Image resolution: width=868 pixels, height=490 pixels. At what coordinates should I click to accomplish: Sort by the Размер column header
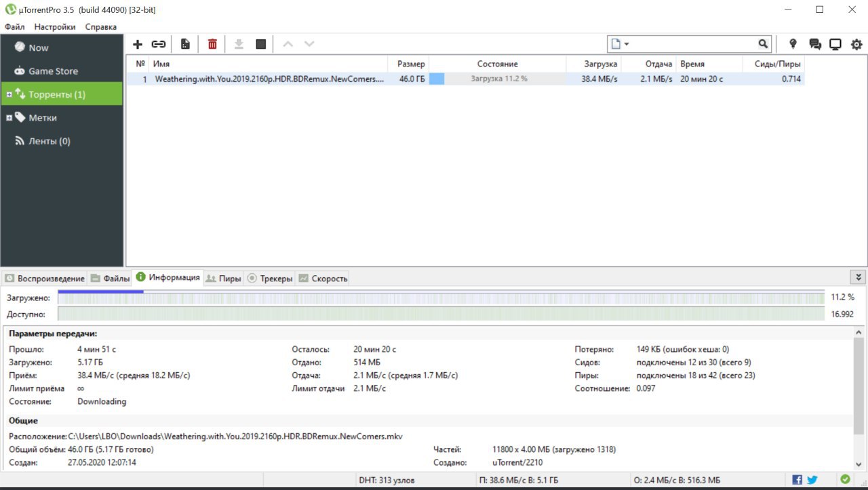click(408, 64)
